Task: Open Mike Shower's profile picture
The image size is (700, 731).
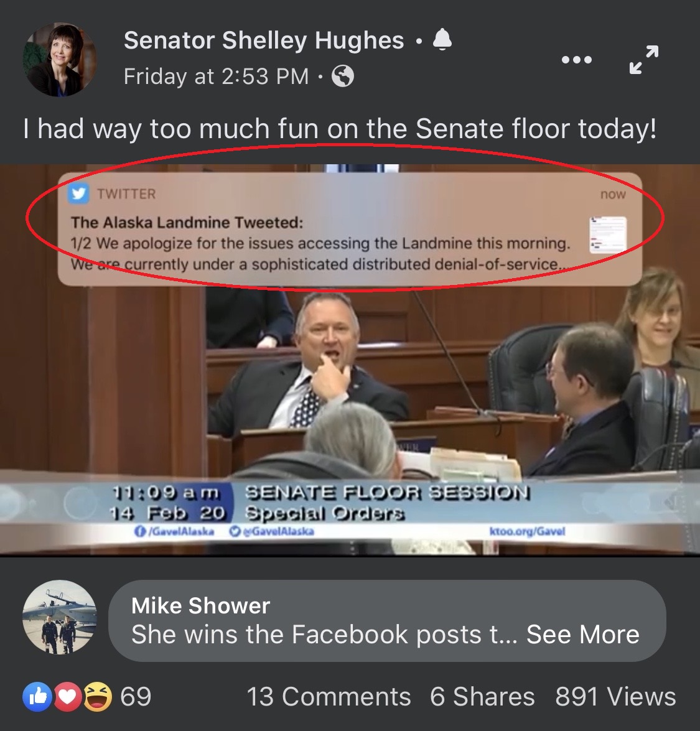Action: click(60, 617)
